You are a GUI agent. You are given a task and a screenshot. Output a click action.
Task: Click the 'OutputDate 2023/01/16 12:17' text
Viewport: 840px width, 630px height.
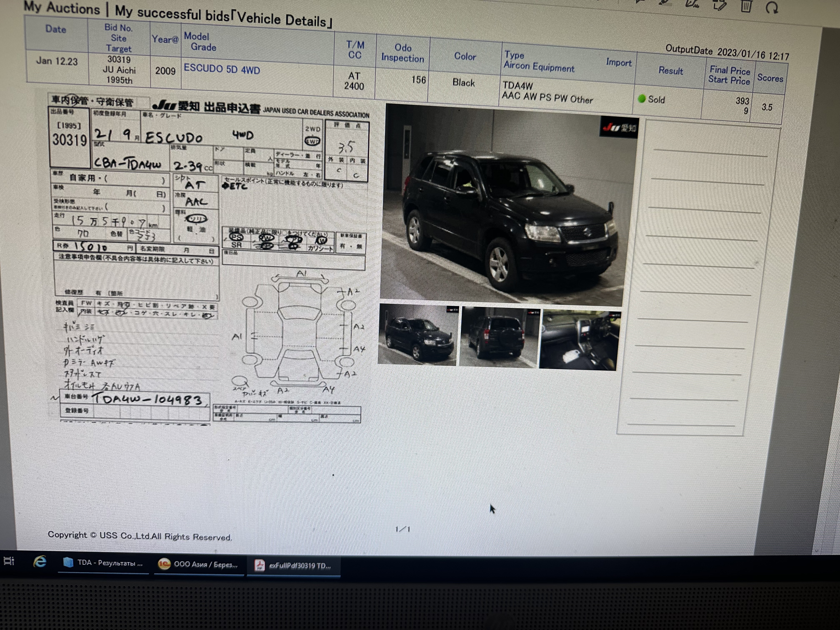727,53
